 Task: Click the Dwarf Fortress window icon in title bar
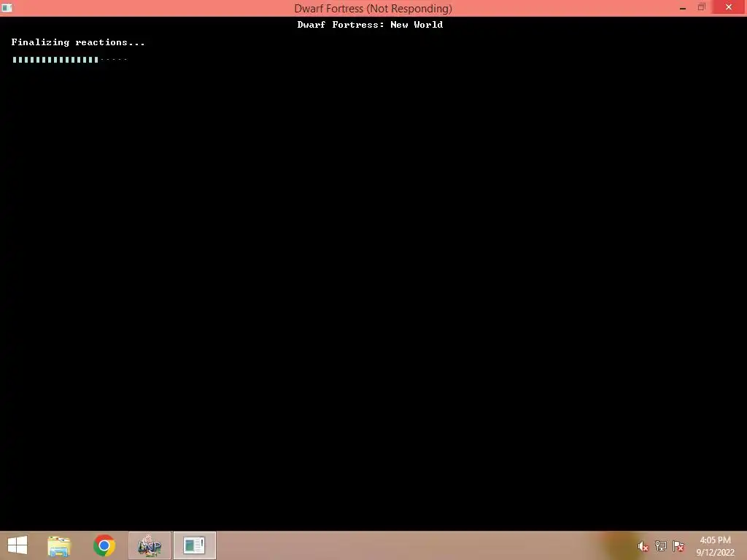click(7, 7)
